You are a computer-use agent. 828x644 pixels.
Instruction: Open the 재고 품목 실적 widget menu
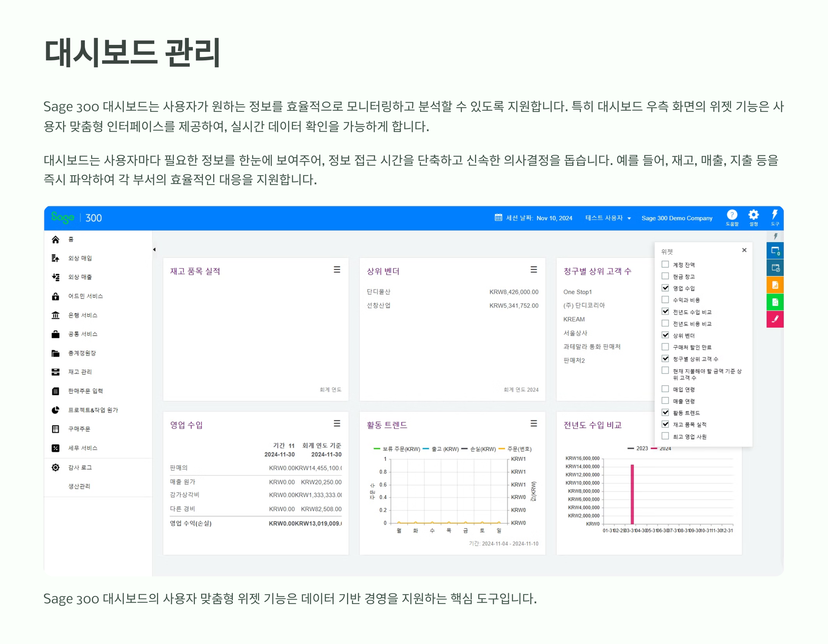tap(337, 270)
